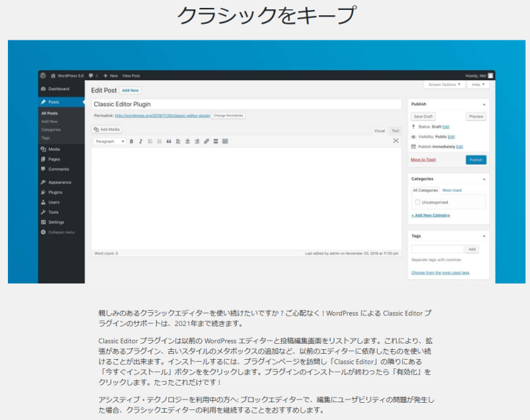Toggle Bold in the editor toolbar
This screenshot has height=420, width=530.
tap(131, 141)
